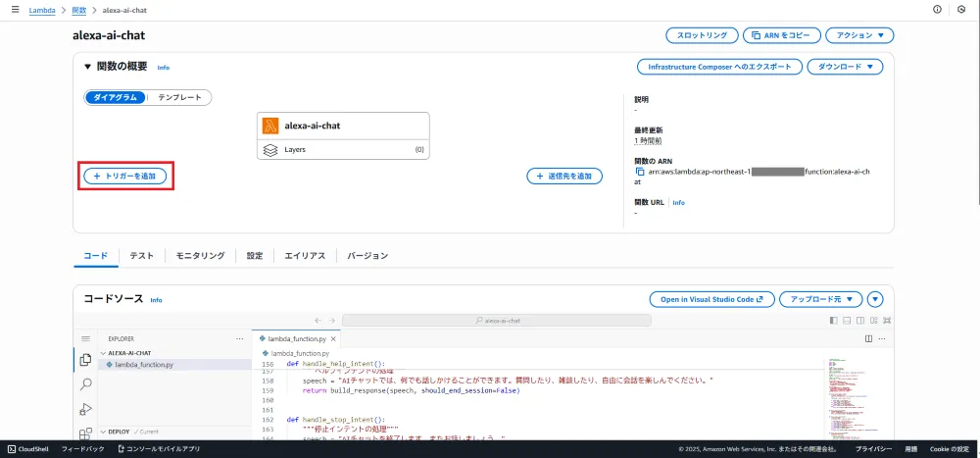Split the editor with split icon
980x458 pixels.
point(868,338)
